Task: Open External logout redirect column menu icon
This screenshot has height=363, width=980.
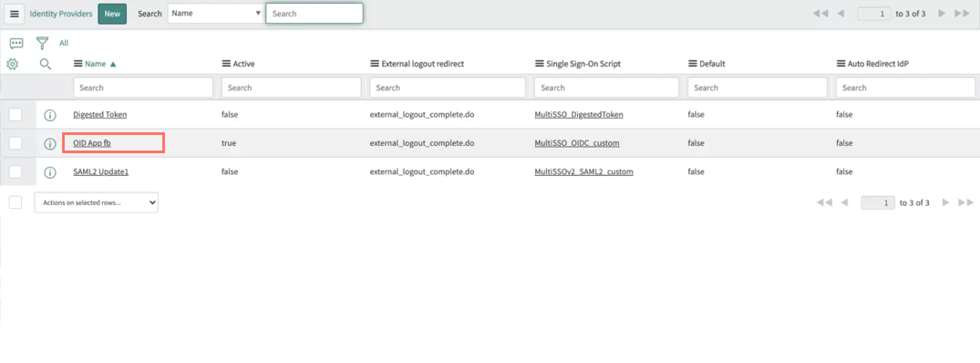Action: [x=375, y=64]
